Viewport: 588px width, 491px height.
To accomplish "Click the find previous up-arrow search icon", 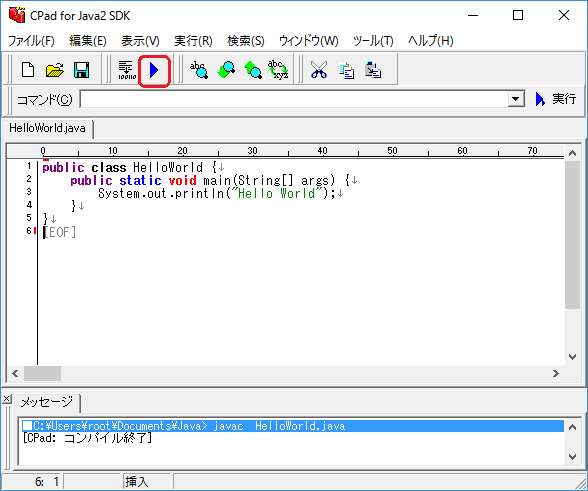I will point(253,70).
